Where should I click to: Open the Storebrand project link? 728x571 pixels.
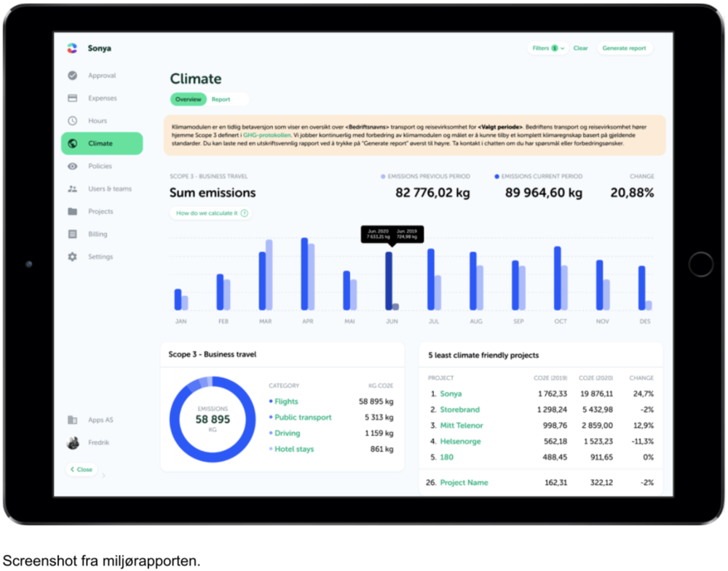(459, 410)
